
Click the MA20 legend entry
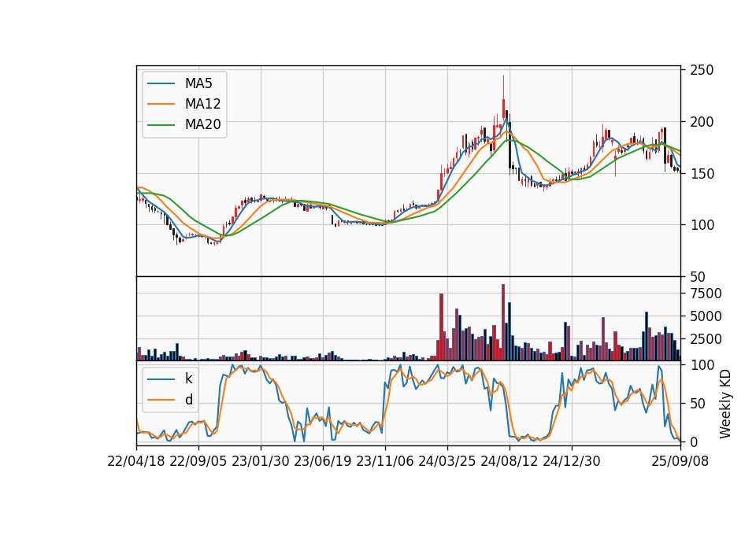pyautogui.click(x=184, y=125)
